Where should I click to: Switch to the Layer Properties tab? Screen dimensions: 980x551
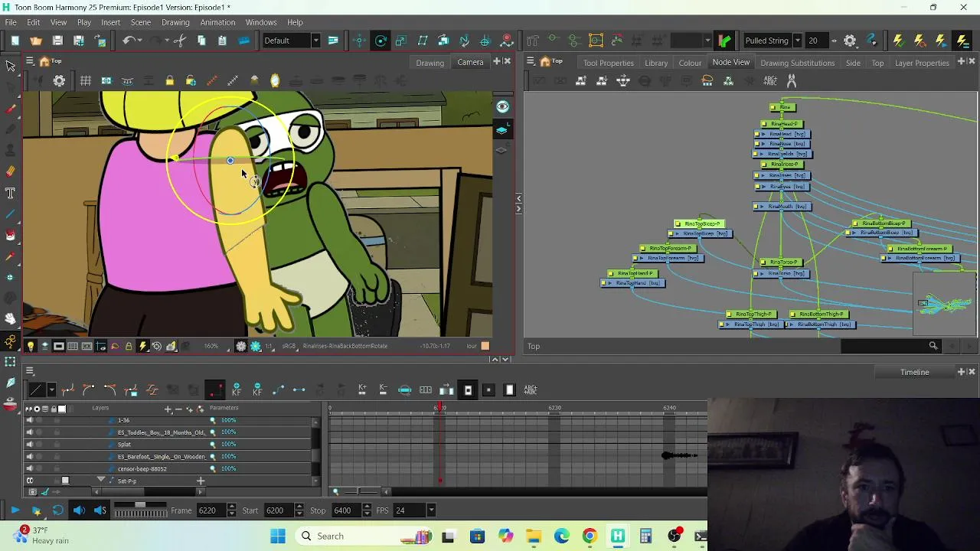click(x=922, y=63)
